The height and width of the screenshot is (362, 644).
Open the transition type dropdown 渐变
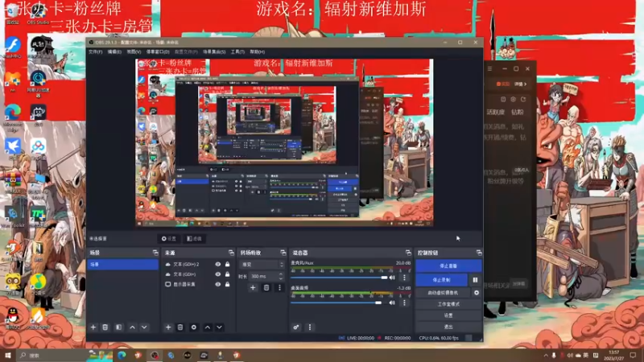pyautogui.click(x=261, y=265)
